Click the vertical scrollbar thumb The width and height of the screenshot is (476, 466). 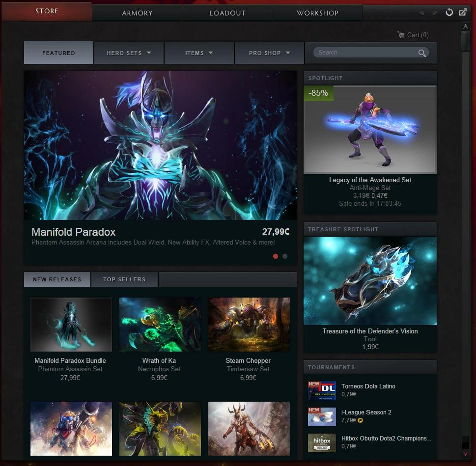pyautogui.click(x=465, y=41)
